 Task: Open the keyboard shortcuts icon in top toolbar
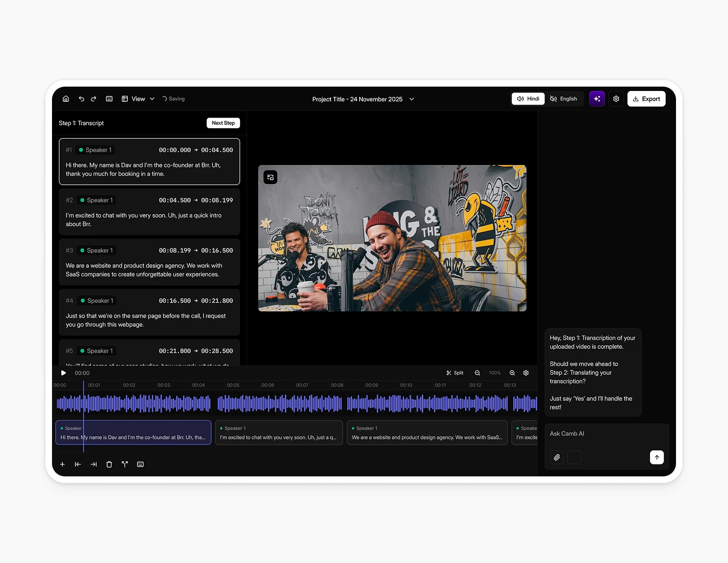109,99
